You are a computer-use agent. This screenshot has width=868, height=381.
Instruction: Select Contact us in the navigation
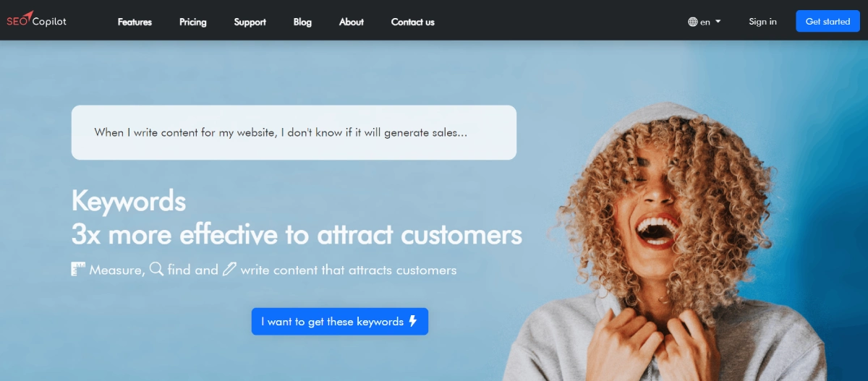coord(413,22)
